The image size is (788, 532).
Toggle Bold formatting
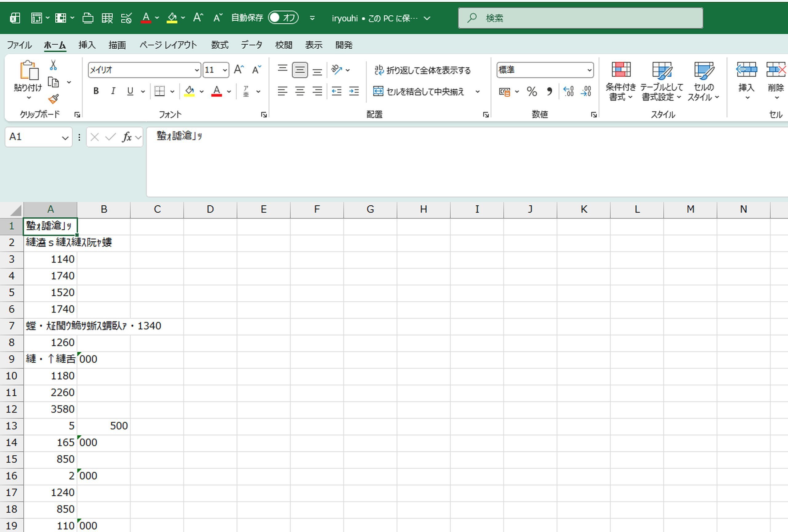pyautogui.click(x=96, y=91)
